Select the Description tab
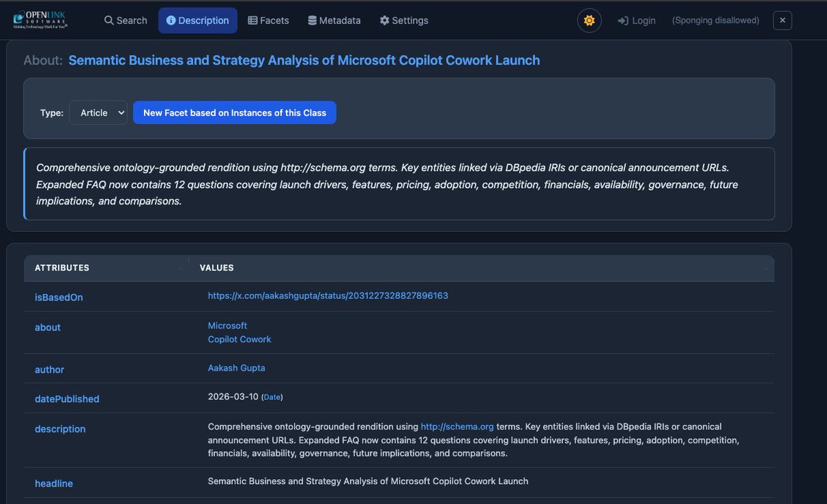The height and width of the screenshot is (504, 827). [198, 21]
